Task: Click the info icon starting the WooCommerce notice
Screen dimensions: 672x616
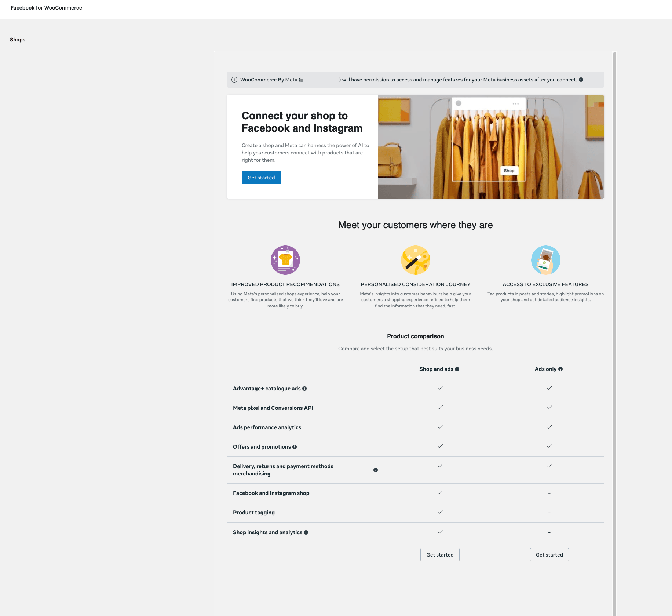Action: 234,79
